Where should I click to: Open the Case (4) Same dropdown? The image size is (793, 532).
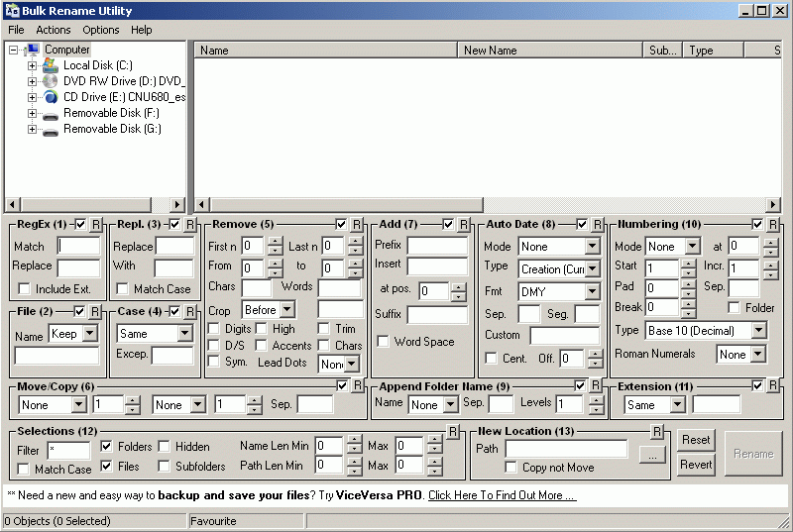[x=182, y=335]
